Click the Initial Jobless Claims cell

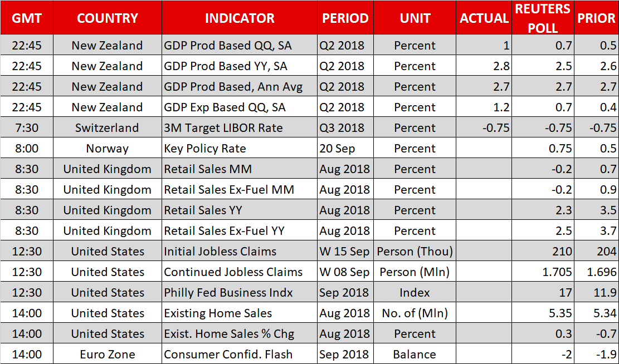tap(220, 252)
